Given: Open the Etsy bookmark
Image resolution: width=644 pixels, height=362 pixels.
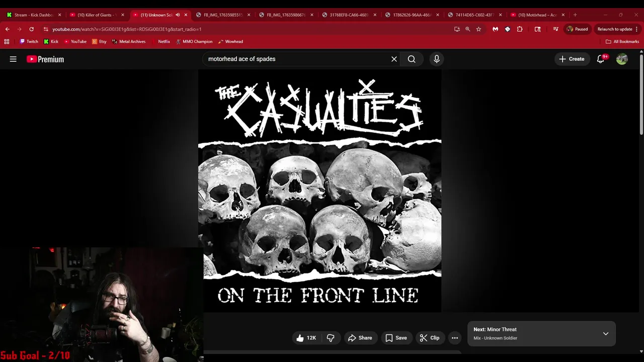Looking at the screenshot, I should point(100,42).
